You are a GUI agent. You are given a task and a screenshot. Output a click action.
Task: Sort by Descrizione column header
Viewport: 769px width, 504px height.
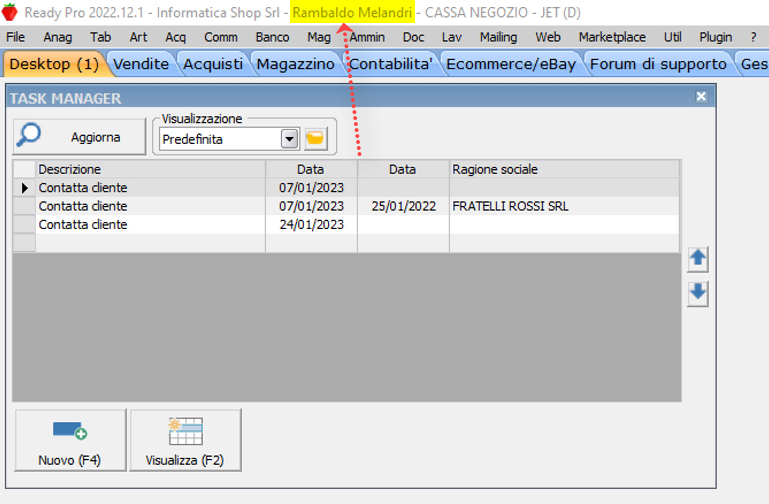pyautogui.click(x=150, y=169)
